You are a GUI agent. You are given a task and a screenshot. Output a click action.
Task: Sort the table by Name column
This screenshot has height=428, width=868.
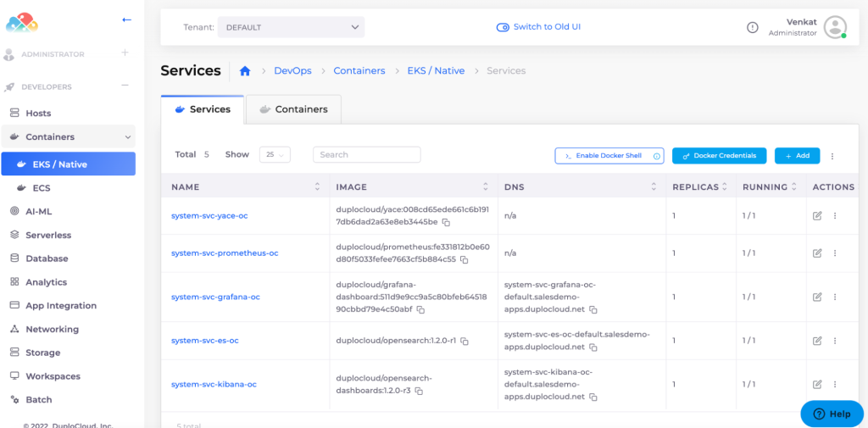(318, 186)
